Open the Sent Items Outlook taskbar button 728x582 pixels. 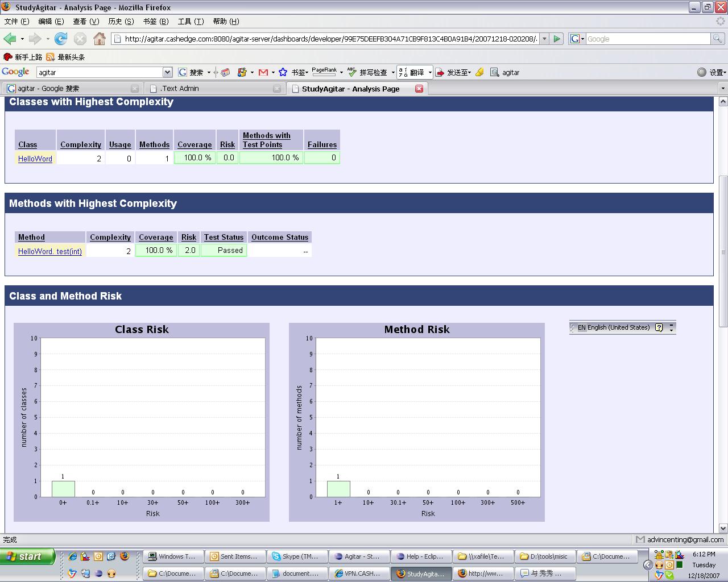coord(235,556)
